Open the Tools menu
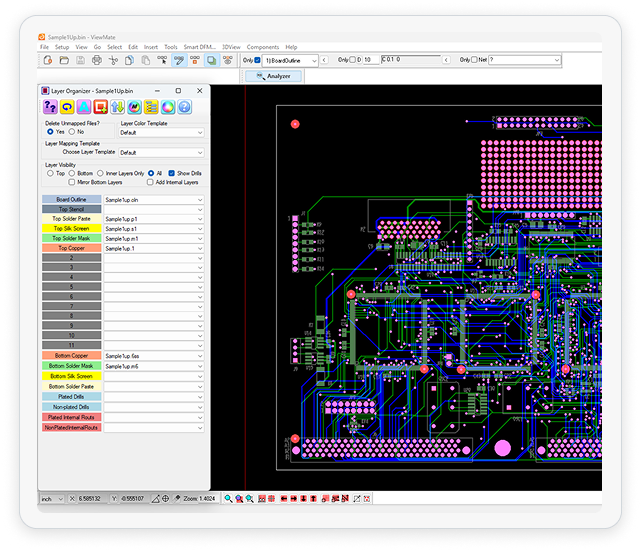Viewport: 641px width, 551px height. [171, 47]
